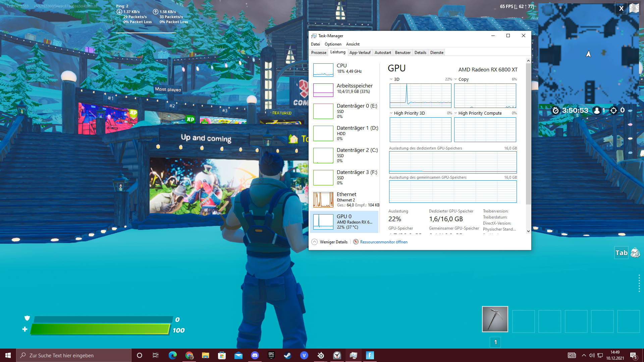Image resolution: width=644 pixels, height=362 pixels.
Task: Switch to the Prozesse tab
Action: click(x=319, y=53)
